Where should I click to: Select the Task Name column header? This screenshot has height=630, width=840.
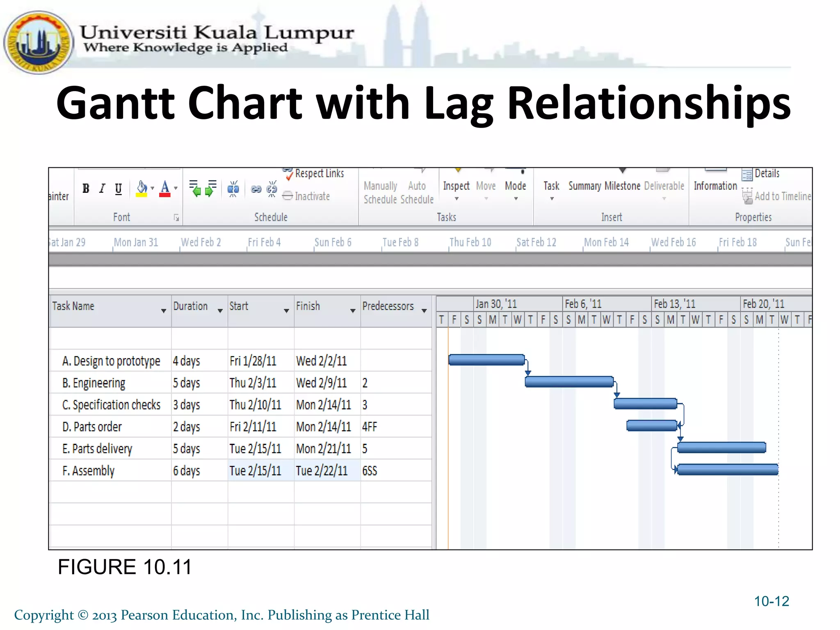[110, 311]
